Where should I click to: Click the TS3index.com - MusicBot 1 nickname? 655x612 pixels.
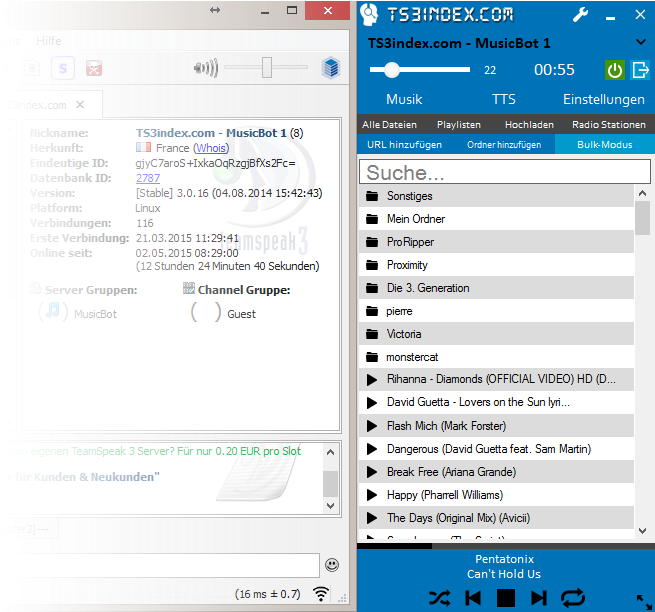(x=211, y=133)
